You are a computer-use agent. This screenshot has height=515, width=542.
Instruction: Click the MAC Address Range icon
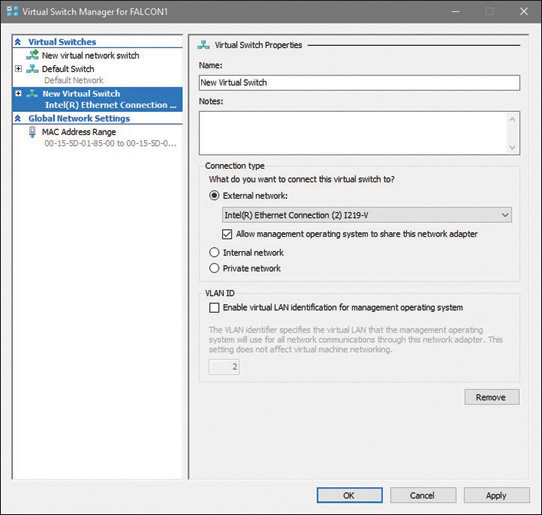tap(32, 132)
